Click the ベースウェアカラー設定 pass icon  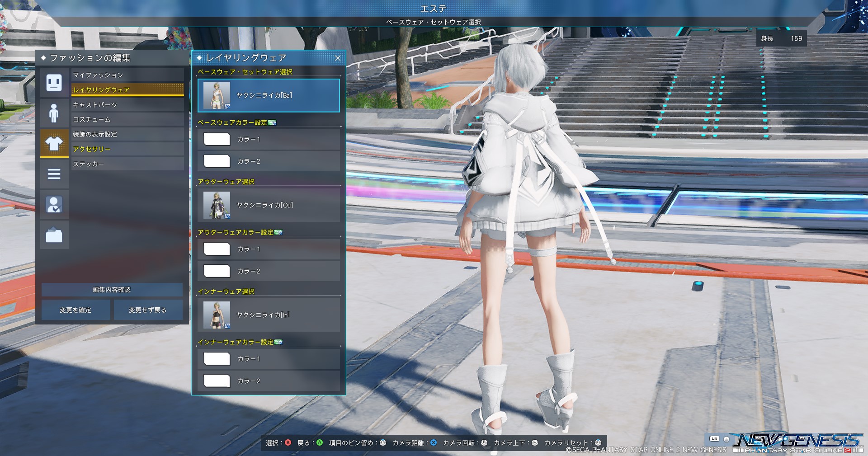tap(272, 122)
